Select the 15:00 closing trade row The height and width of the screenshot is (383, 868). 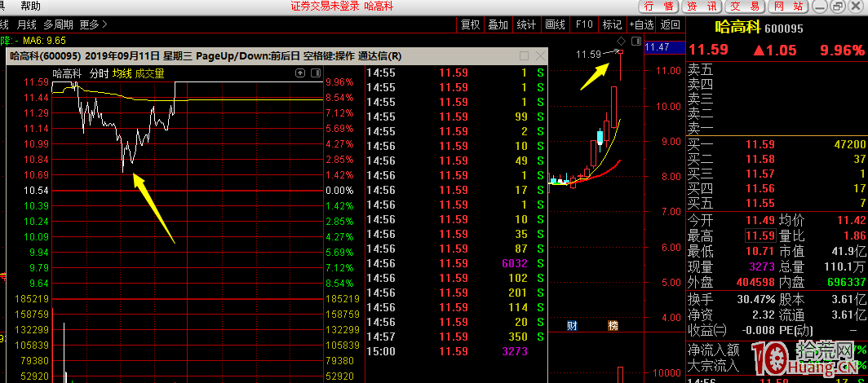pyautogui.click(x=456, y=351)
